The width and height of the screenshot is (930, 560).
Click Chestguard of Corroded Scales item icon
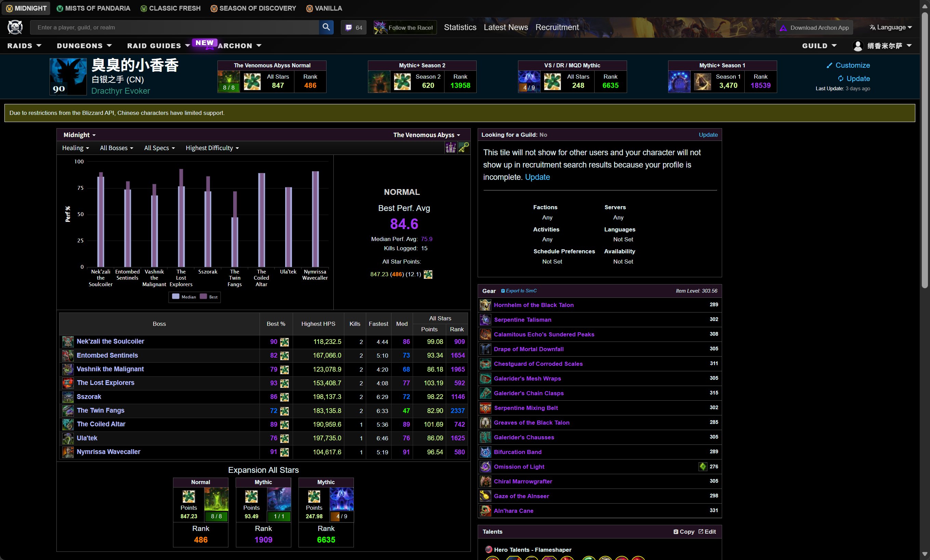(x=485, y=364)
